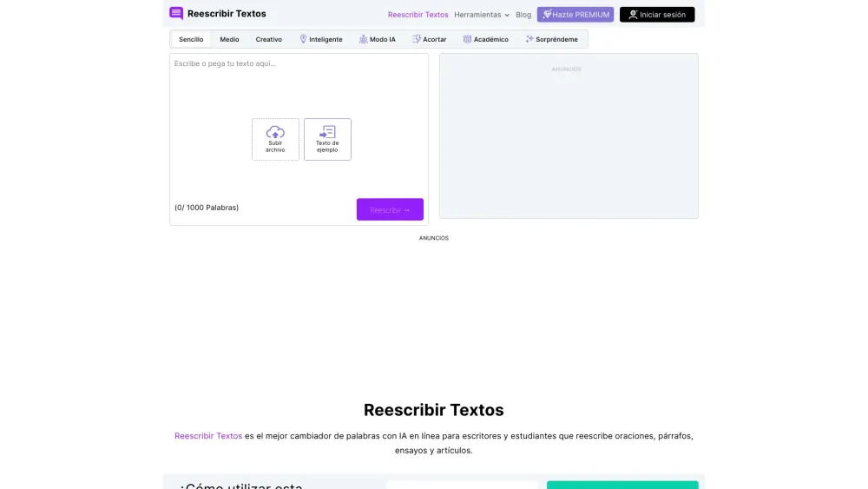Click the Académico mode icon

(x=467, y=39)
